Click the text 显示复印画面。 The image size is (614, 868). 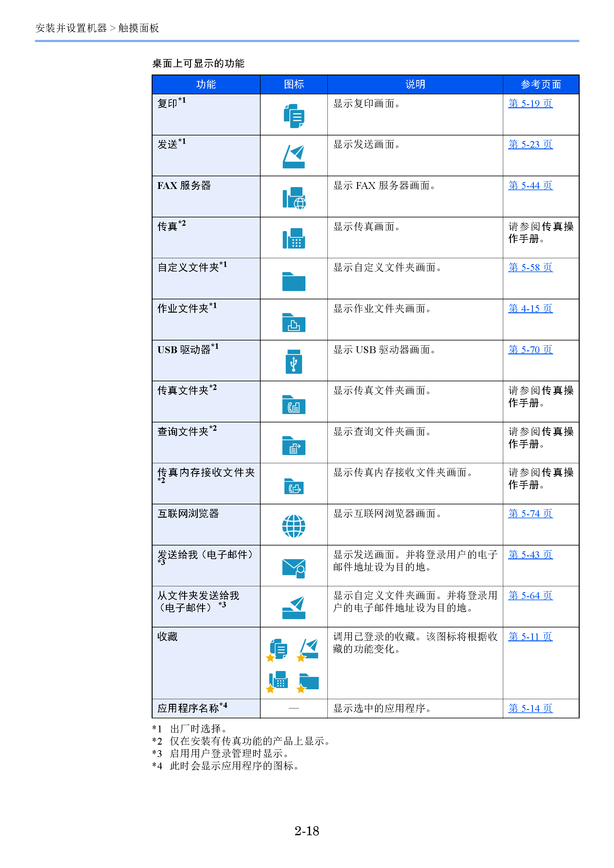[x=367, y=103]
